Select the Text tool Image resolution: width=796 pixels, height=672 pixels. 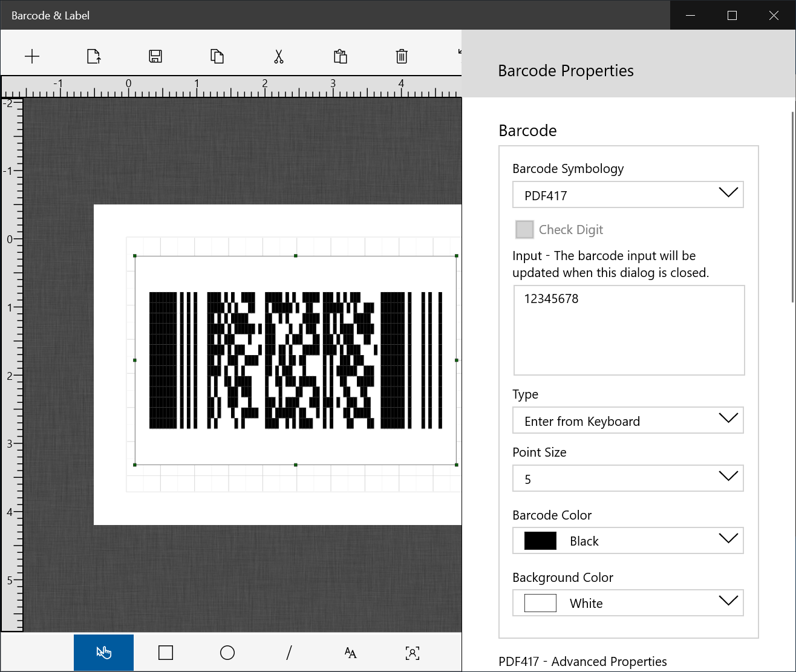pos(350,653)
